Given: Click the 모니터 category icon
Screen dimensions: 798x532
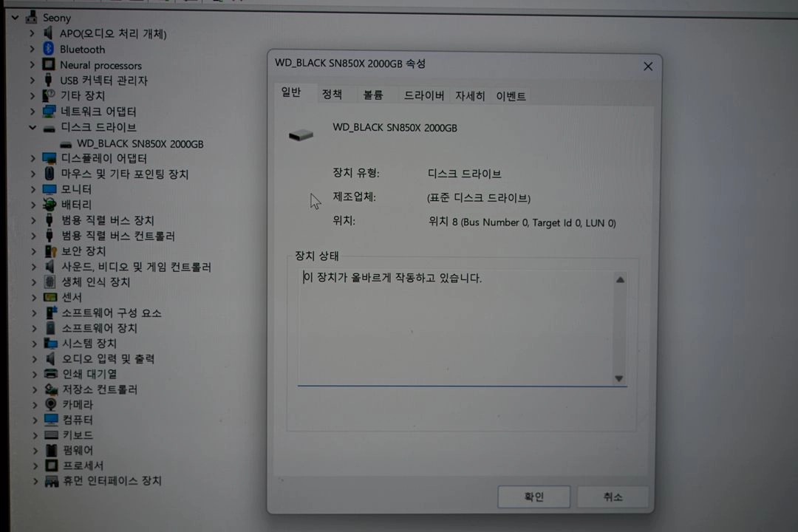Looking at the screenshot, I should (x=50, y=189).
